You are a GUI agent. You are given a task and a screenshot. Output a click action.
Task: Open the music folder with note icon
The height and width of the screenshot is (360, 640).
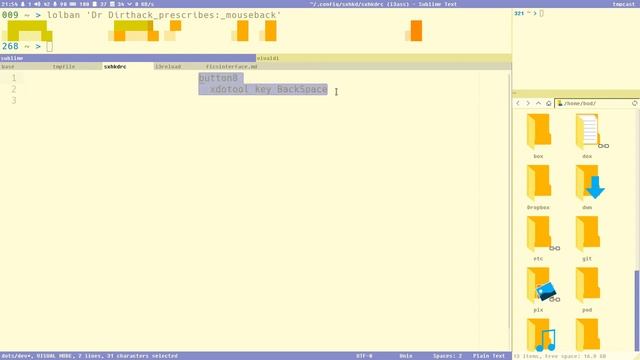coord(541,335)
